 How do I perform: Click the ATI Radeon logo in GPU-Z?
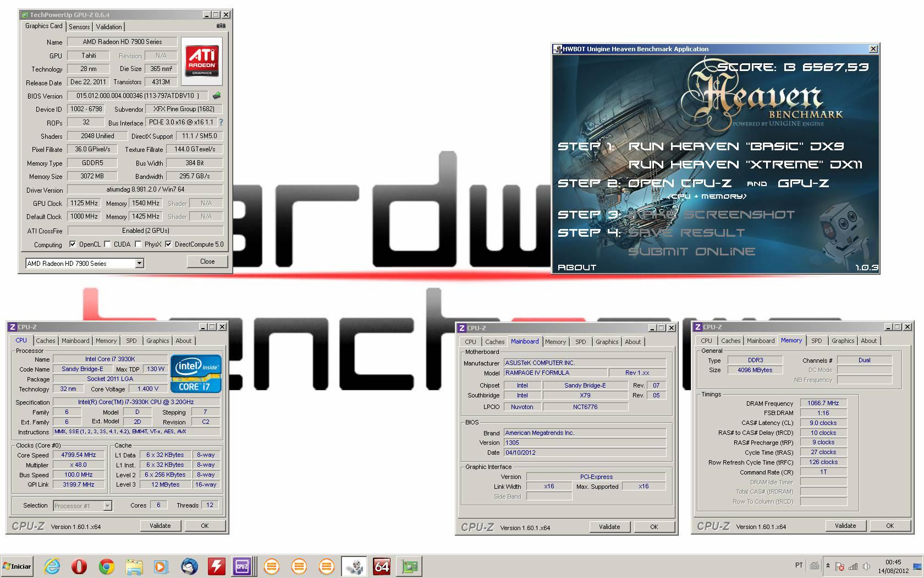coord(202,61)
